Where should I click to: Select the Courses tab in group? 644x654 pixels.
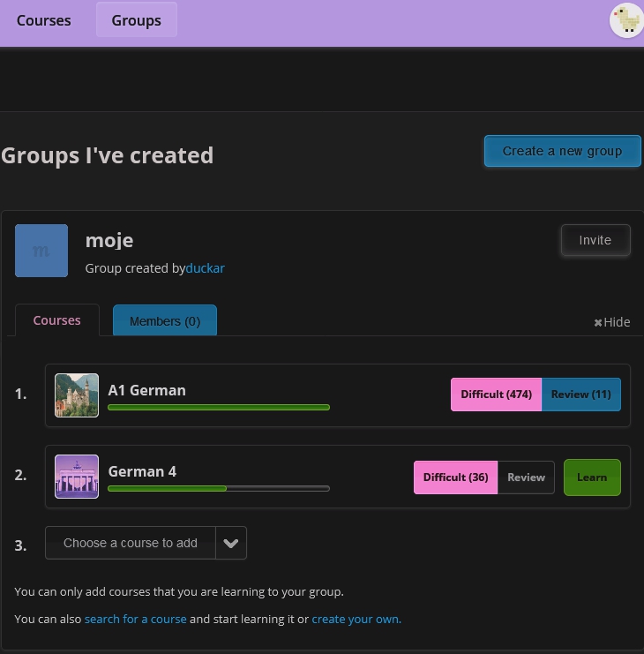point(57,320)
